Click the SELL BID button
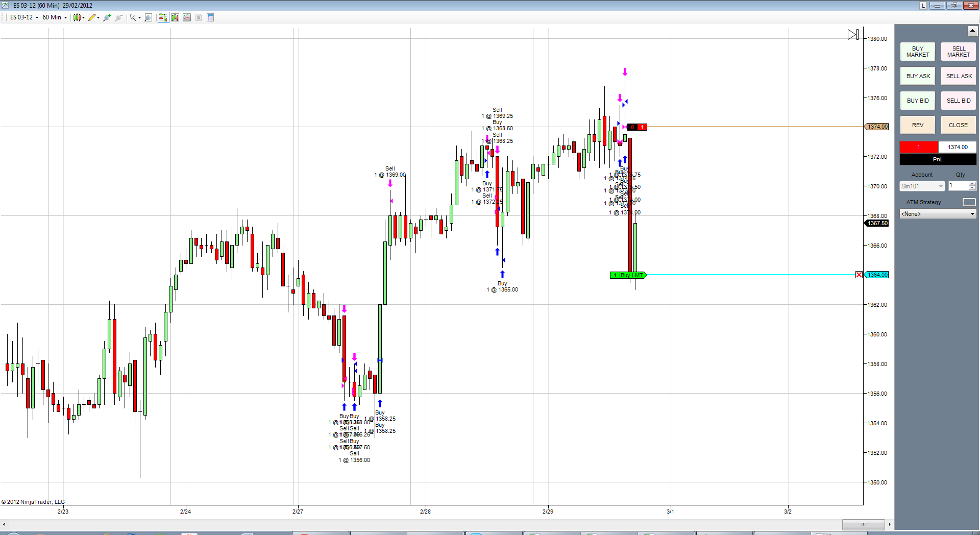Image resolution: width=980 pixels, height=535 pixels. click(959, 101)
